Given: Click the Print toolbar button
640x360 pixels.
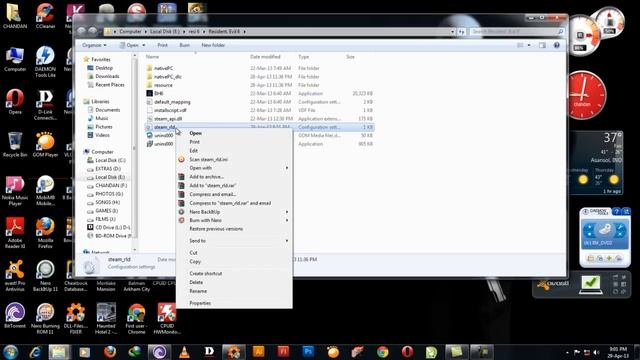Looking at the screenshot, I should (162, 45).
